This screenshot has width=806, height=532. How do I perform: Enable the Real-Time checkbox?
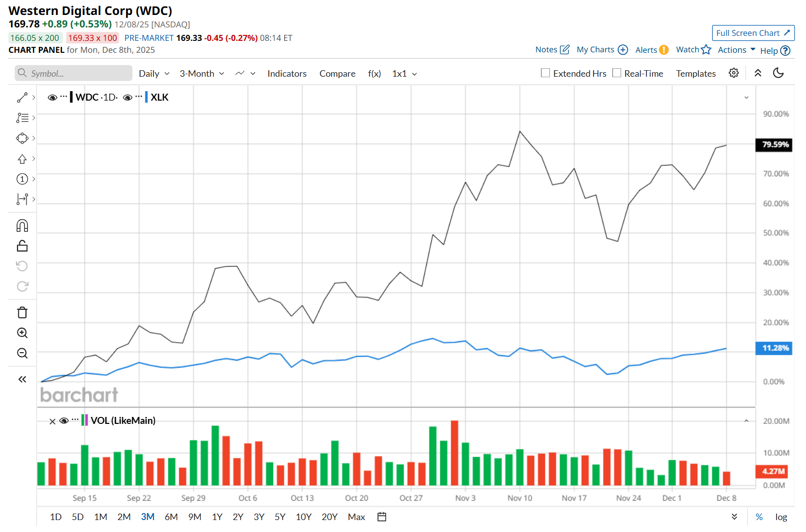click(617, 73)
